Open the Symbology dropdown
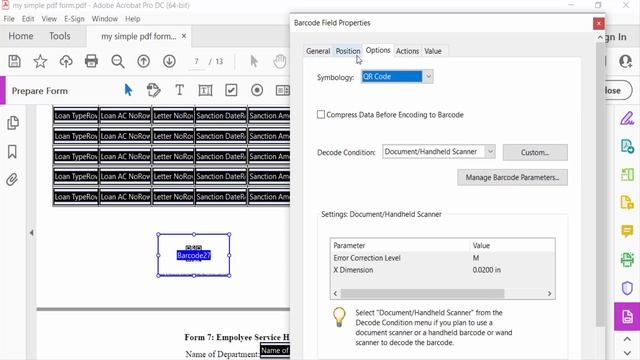Image resolution: width=640 pixels, height=360 pixels. (428, 76)
